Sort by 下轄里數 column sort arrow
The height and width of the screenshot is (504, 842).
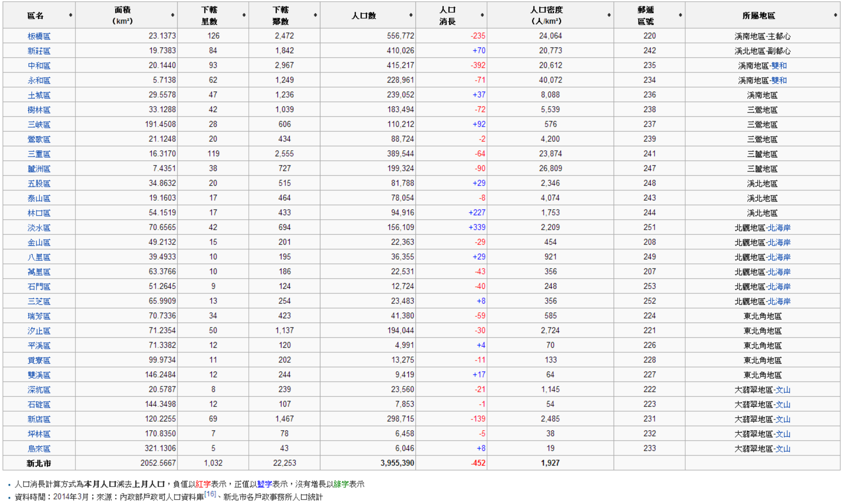pos(244,15)
